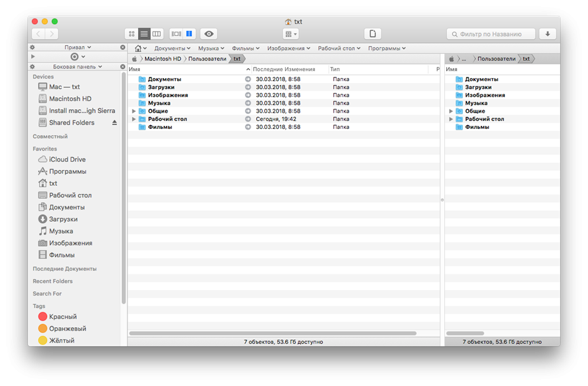Go forward with the right arrow button
The height and width of the screenshot is (386, 588).
tap(52, 34)
